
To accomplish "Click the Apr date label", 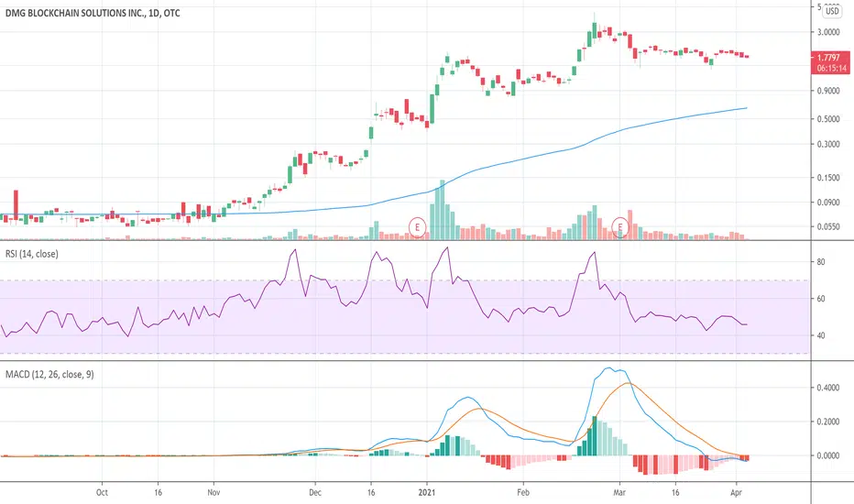I will [x=737, y=493].
